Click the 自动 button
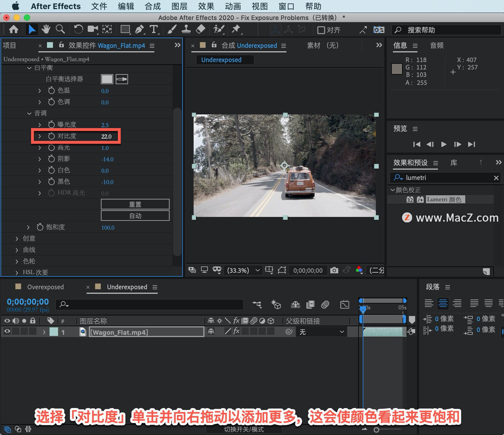This screenshot has height=435, width=504. 135,216
